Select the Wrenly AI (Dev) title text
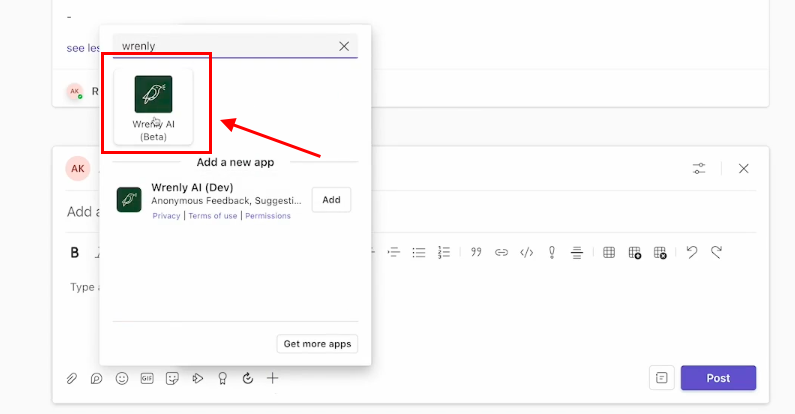This screenshot has height=414, width=795. (192, 187)
